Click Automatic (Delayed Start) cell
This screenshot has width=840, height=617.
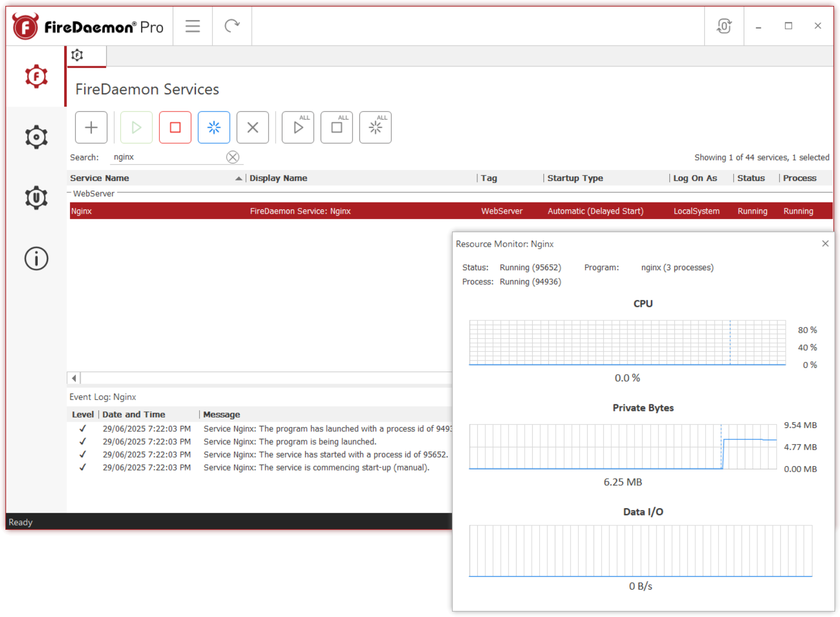(595, 211)
